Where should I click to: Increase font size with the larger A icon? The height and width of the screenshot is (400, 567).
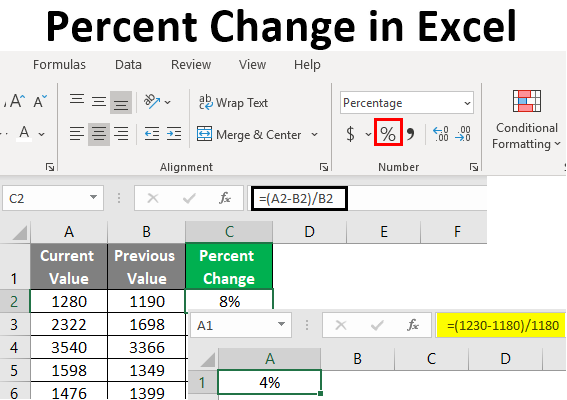pyautogui.click(x=17, y=101)
